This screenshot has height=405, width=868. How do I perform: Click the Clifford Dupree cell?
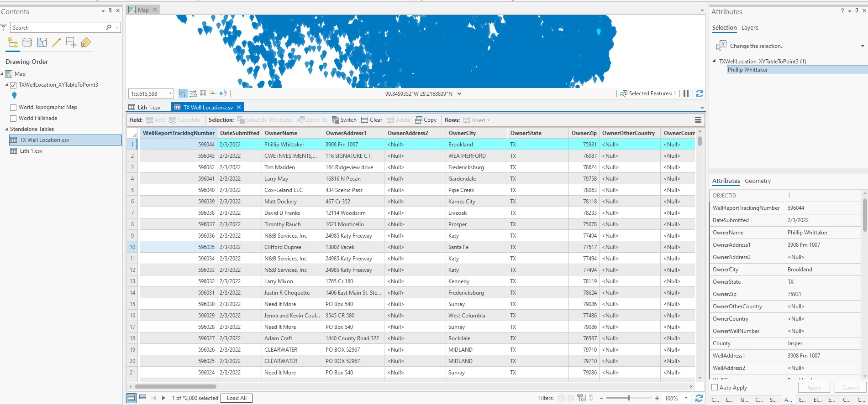click(292, 247)
